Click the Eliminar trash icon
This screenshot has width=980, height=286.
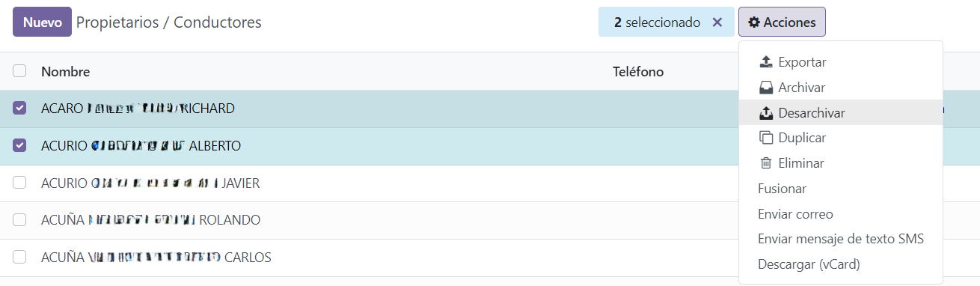tap(765, 163)
